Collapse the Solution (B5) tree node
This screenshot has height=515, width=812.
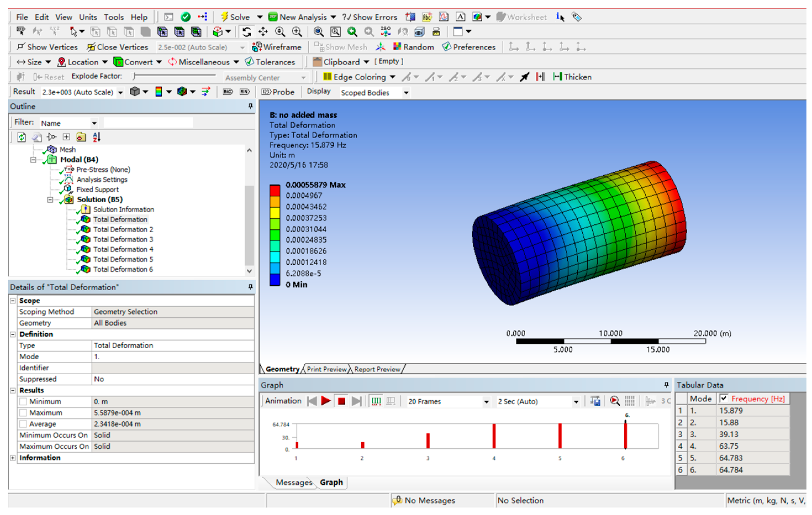[x=50, y=200]
